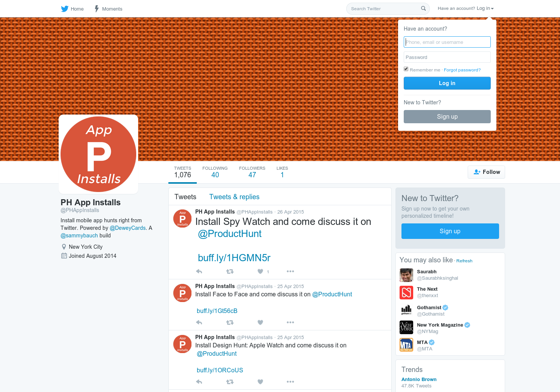Image resolution: width=560 pixels, height=392 pixels.
Task: Open the Antonio Brown trend
Action: 419,379
